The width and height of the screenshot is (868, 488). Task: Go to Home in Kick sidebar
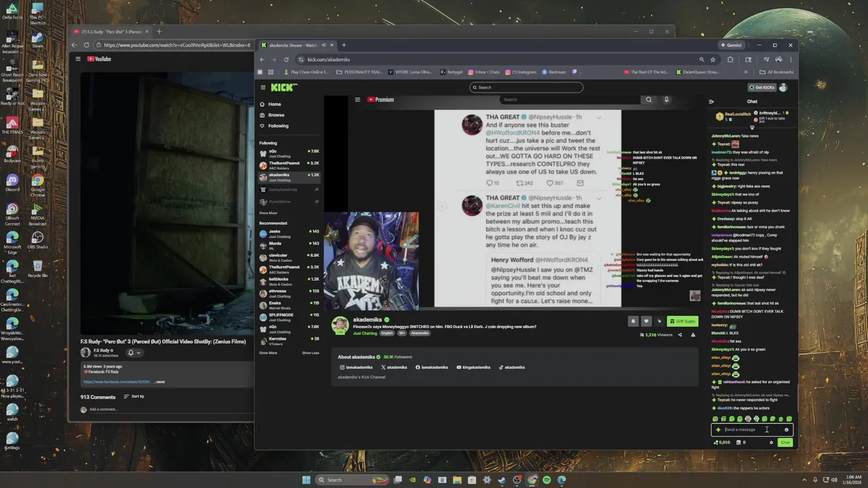point(274,104)
